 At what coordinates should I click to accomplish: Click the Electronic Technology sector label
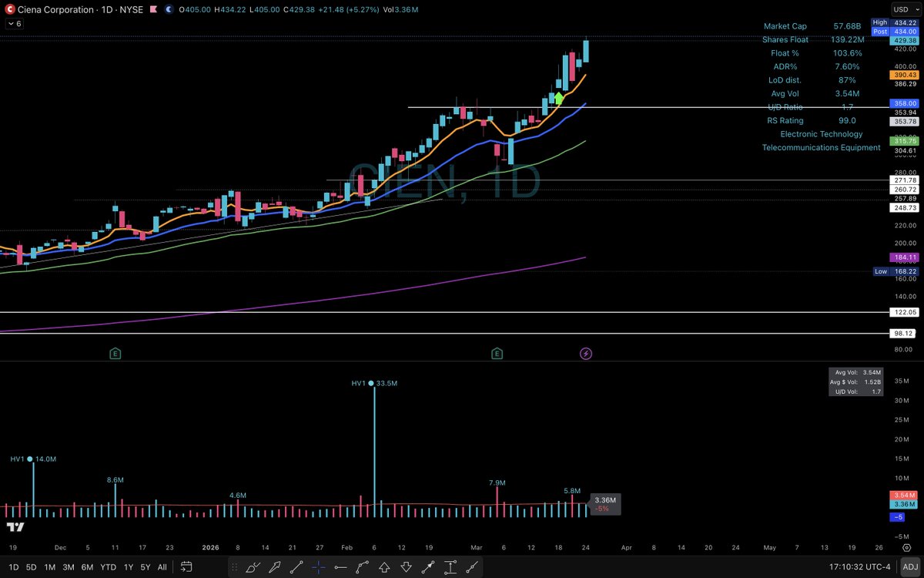821,134
